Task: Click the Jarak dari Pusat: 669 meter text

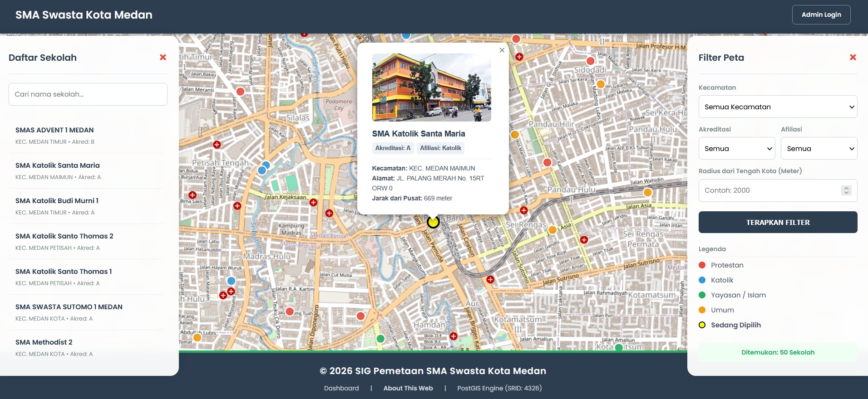Action: click(412, 198)
